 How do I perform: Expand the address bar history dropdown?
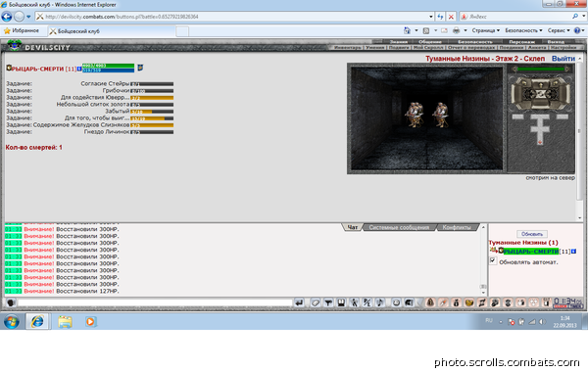coord(431,17)
